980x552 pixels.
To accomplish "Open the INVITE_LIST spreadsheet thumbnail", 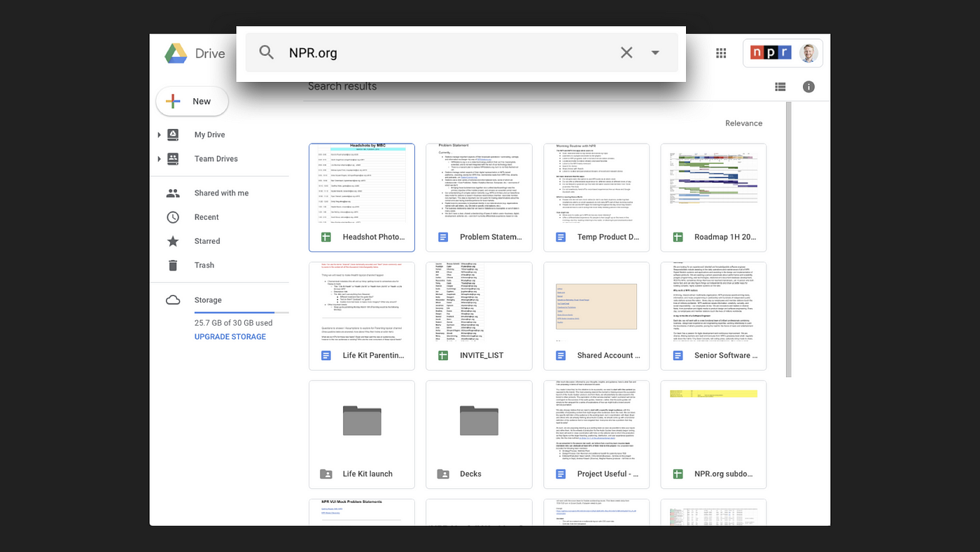I will click(x=479, y=301).
